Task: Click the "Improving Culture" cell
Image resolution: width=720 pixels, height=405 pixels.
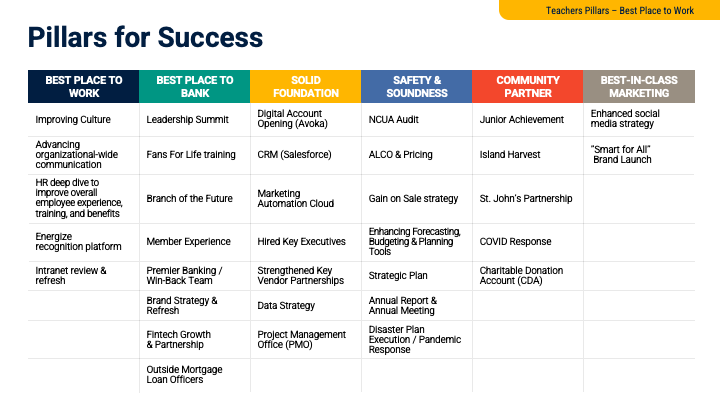Action: pos(73,120)
